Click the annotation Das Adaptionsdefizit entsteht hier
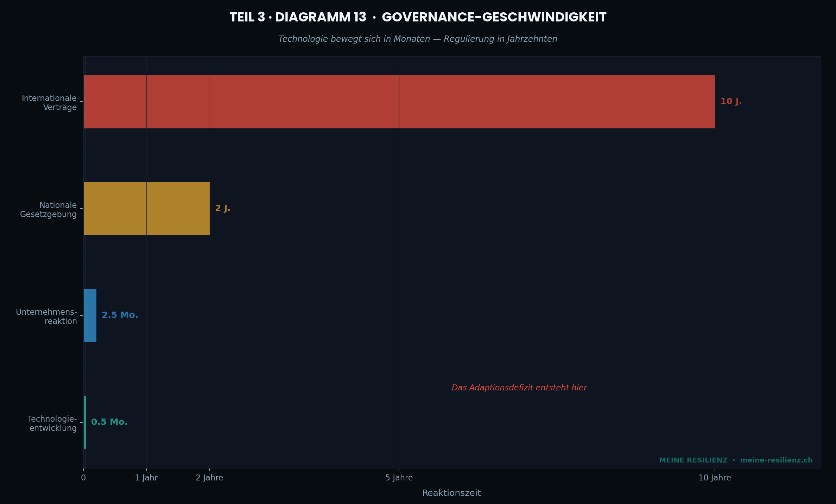The width and height of the screenshot is (836, 504). 520,388
